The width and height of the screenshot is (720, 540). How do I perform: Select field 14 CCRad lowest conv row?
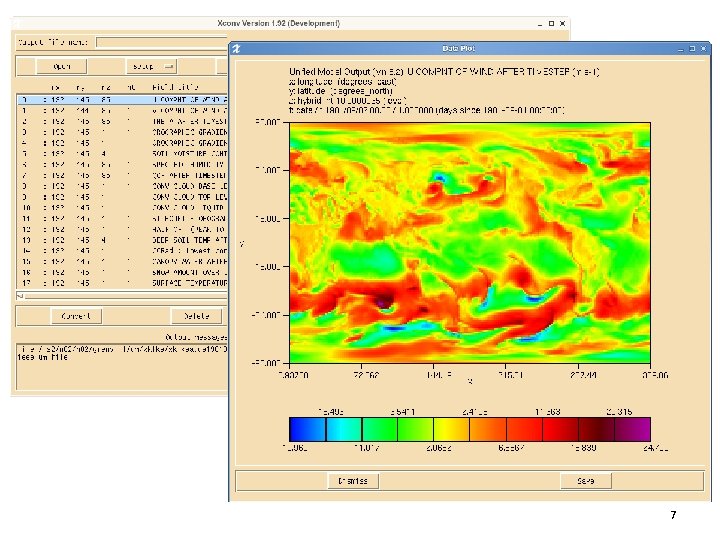coord(123,251)
